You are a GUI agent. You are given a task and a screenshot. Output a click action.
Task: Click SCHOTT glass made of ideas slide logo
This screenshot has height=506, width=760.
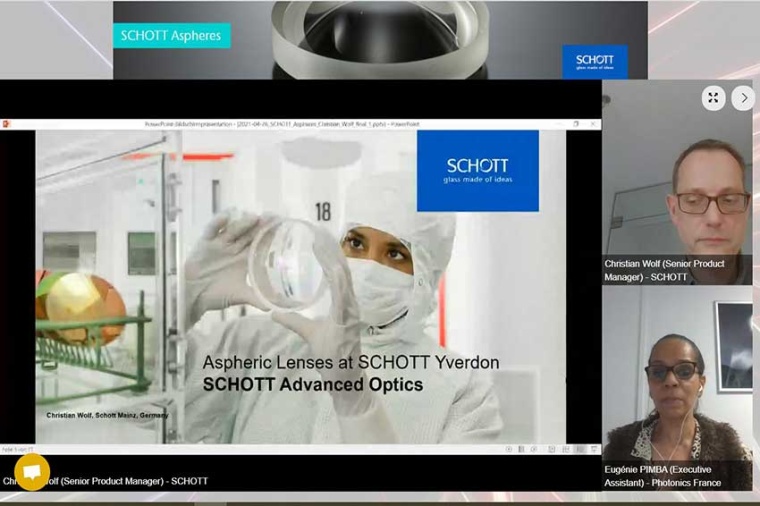[x=477, y=171]
